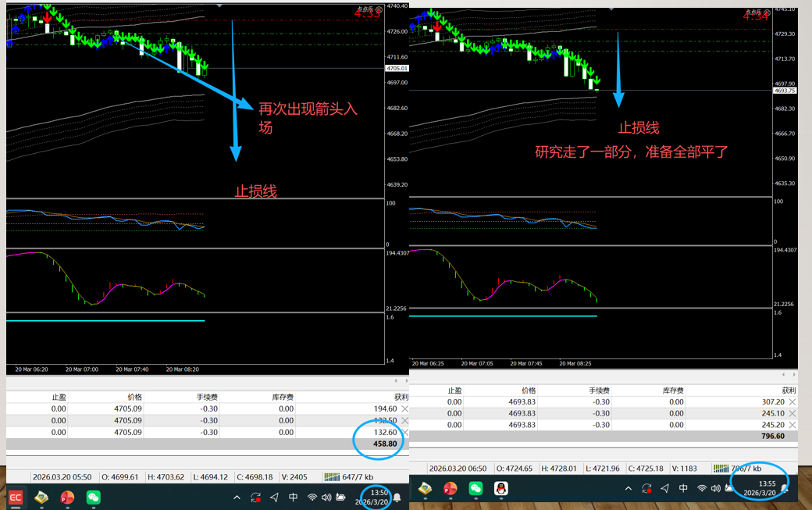This screenshot has height=510, width=812.
Task: Sort by 价格 column in left order table
Action: tap(134, 397)
